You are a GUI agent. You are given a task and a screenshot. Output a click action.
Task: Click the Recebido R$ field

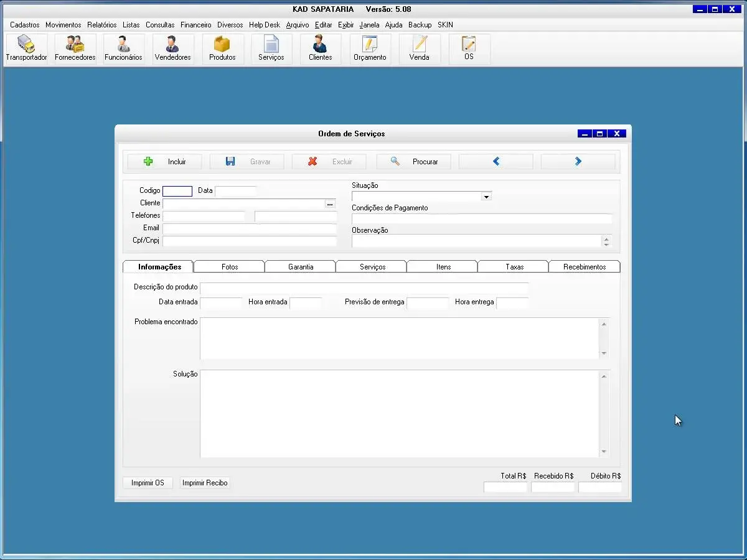(553, 487)
